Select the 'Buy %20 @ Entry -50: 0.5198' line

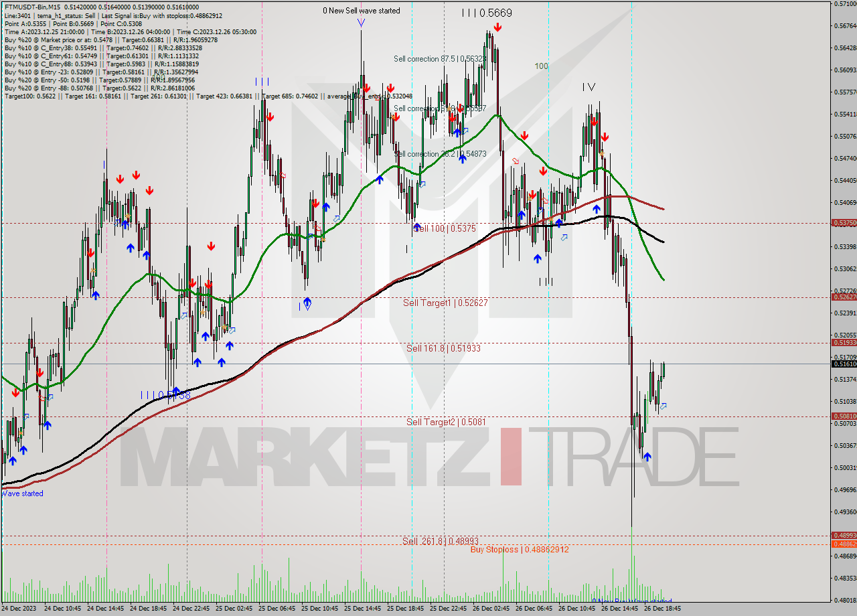tap(100, 80)
